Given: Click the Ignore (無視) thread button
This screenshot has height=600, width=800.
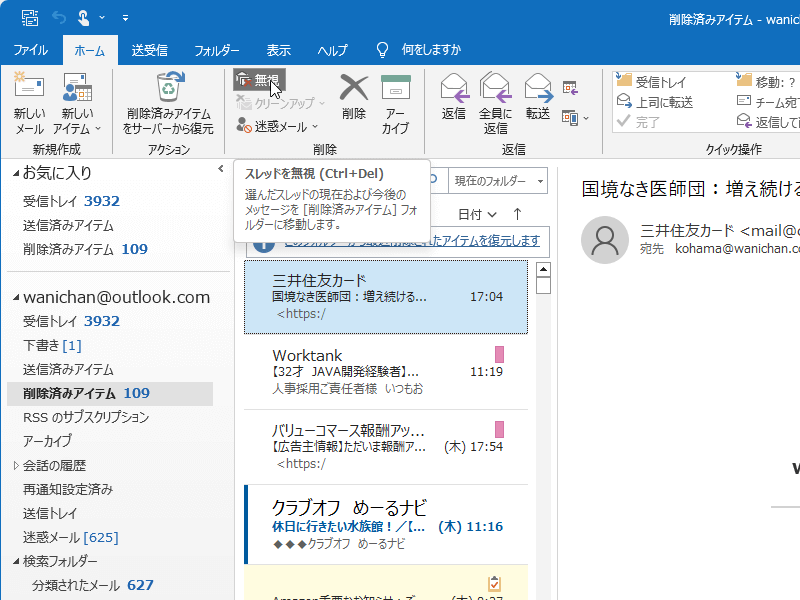Looking at the screenshot, I should click(259, 80).
